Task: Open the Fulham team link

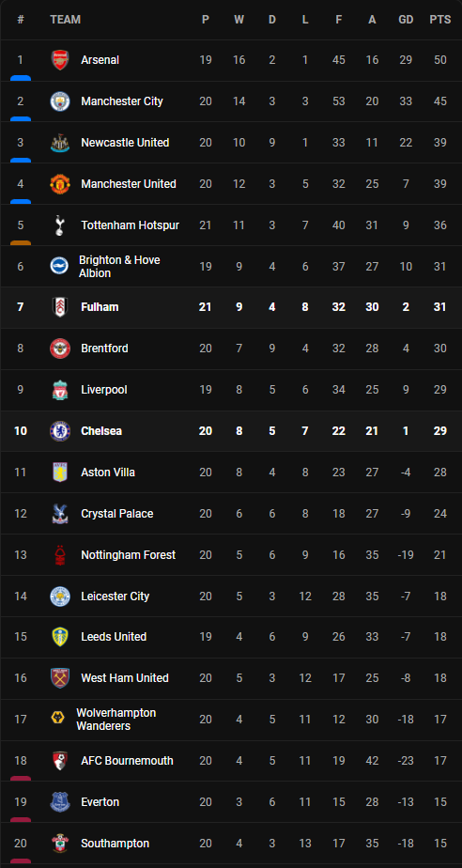Action: click(x=100, y=307)
